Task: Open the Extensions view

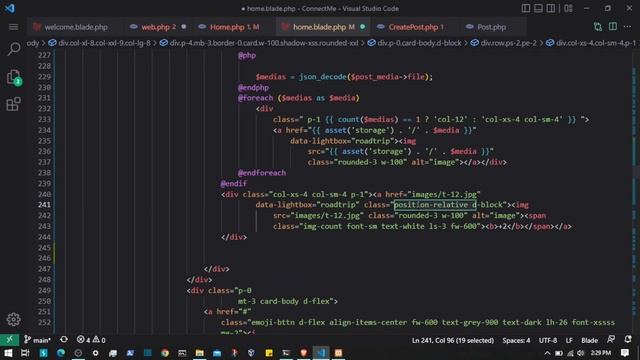Action: pos(13,104)
